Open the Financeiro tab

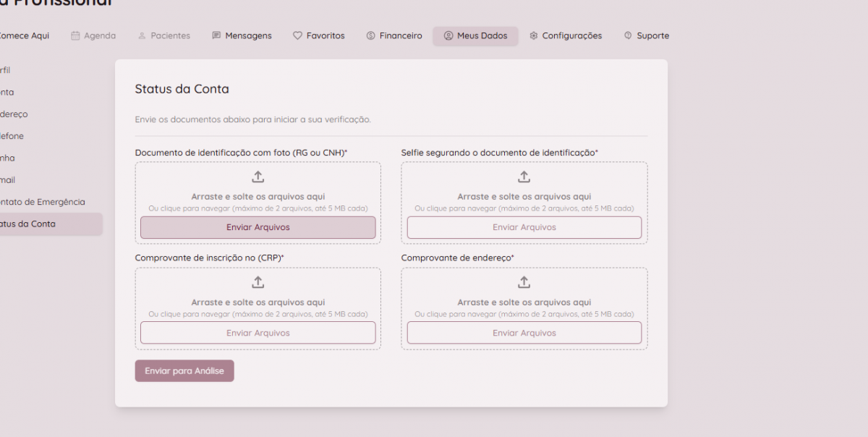394,35
